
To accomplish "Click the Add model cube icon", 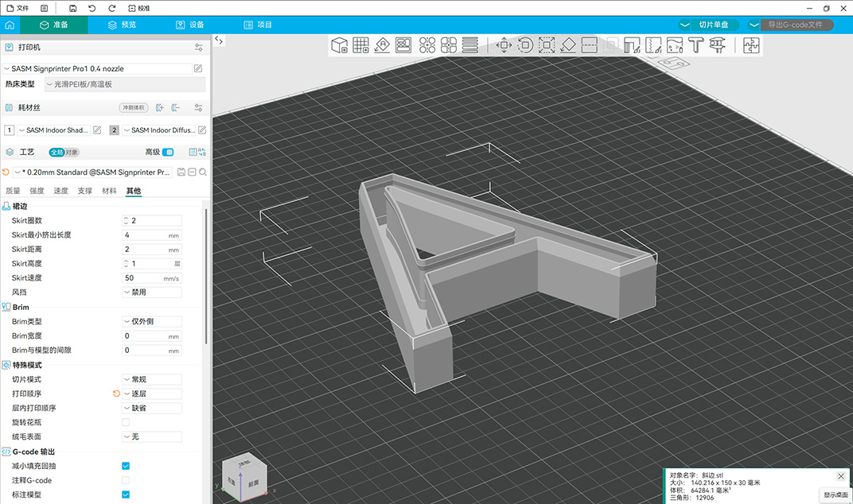I will [340, 45].
